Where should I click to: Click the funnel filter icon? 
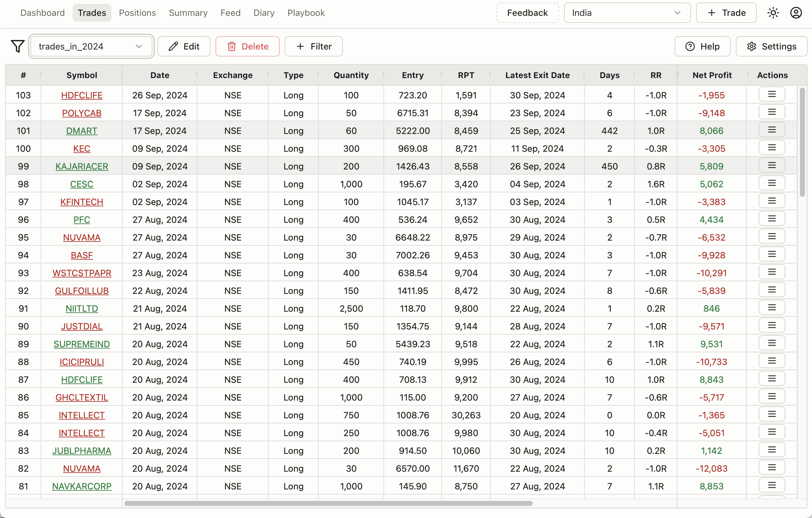[17, 46]
